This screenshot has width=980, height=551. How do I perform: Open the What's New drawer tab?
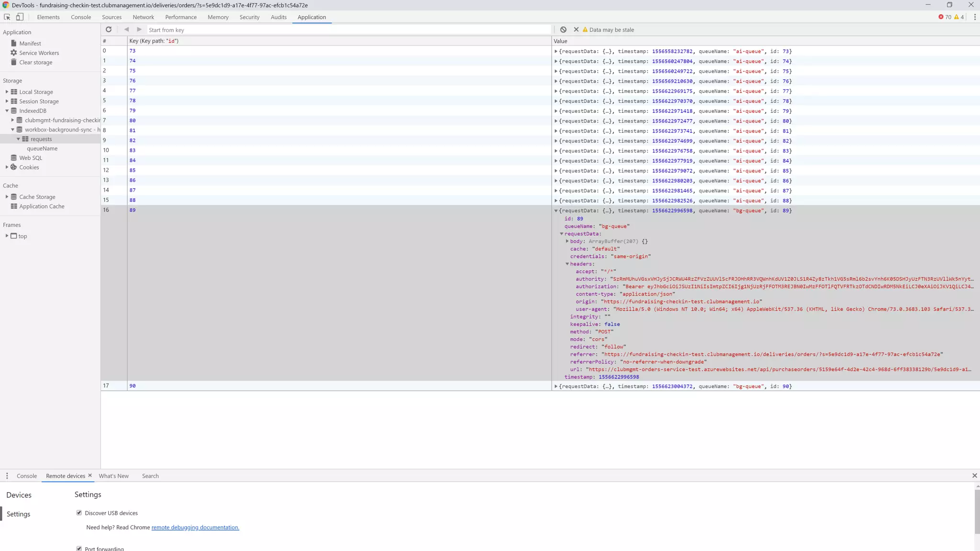113,476
